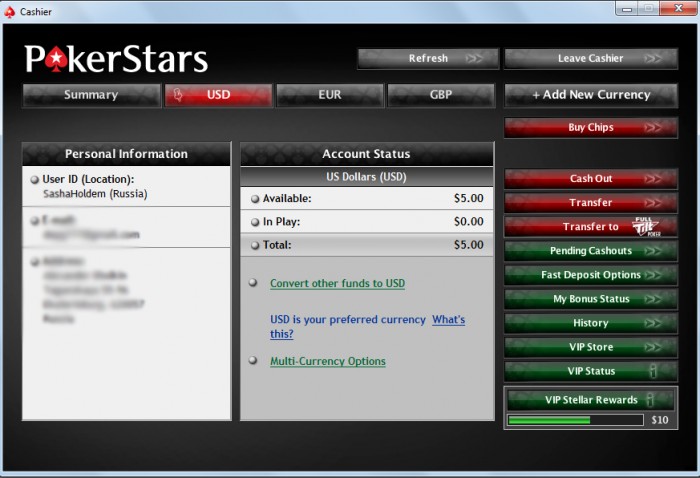Viewport: 700px width, 478px height.
Task: Select the USD currency tab
Action: pos(218,95)
